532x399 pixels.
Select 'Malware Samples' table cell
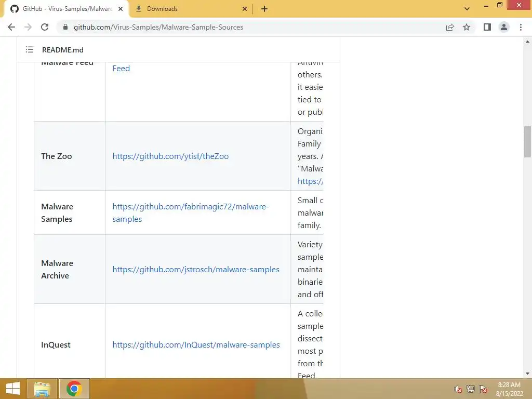click(x=70, y=212)
